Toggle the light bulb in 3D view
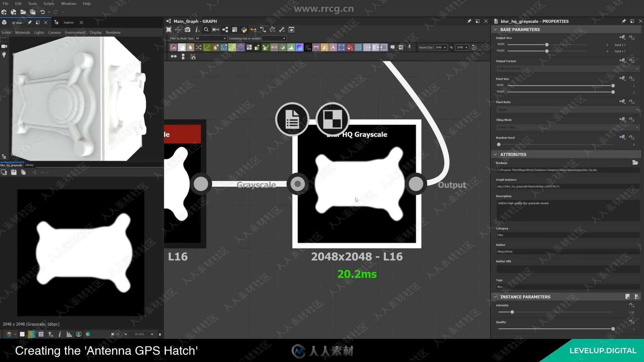 coord(4,55)
